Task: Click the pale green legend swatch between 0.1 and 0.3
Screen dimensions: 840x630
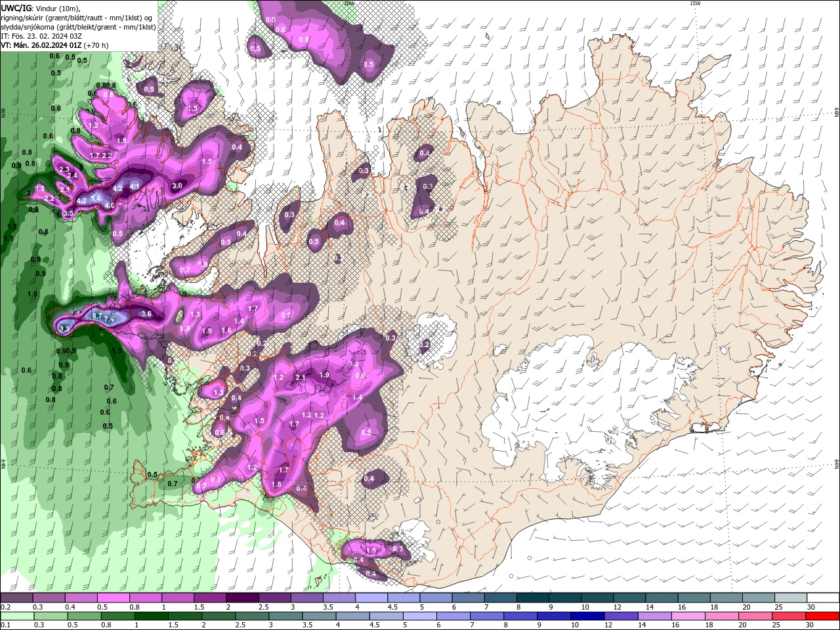Action: (x=17, y=616)
